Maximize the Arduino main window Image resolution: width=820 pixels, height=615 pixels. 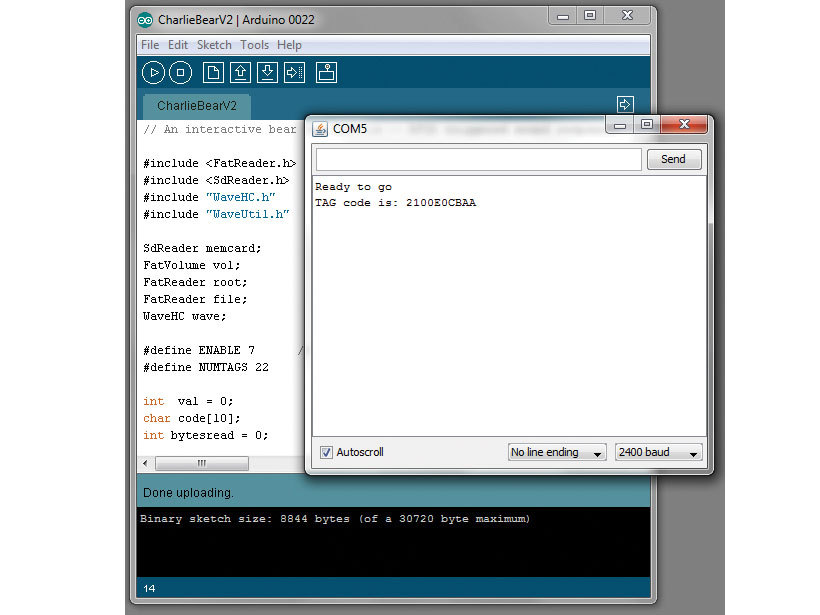pos(590,16)
